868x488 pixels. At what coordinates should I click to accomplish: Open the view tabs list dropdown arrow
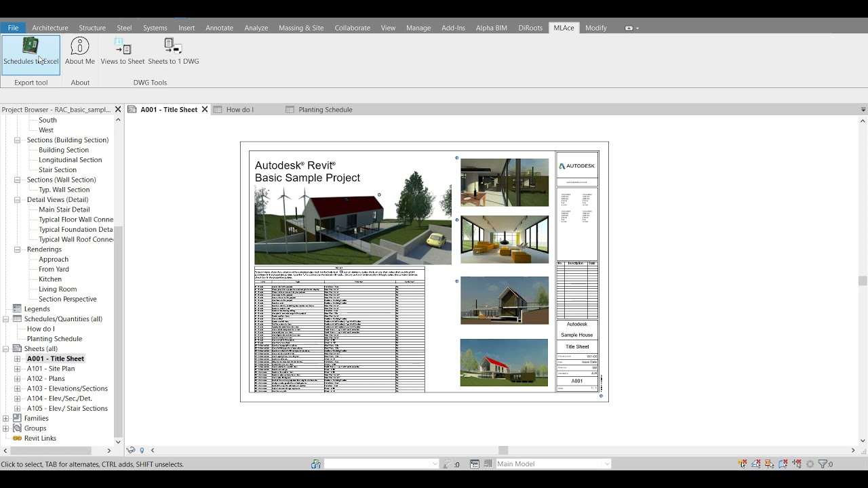pyautogui.click(x=863, y=110)
